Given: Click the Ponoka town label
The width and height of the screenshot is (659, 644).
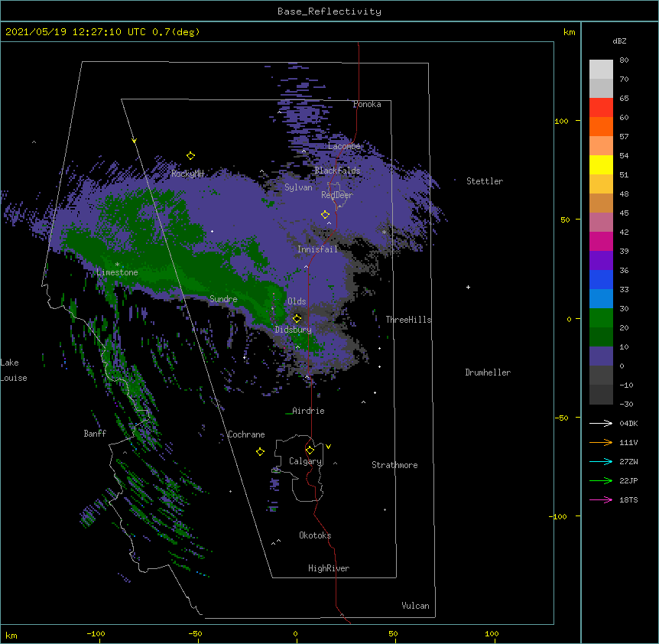Looking at the screenshot, I should 367,104.
